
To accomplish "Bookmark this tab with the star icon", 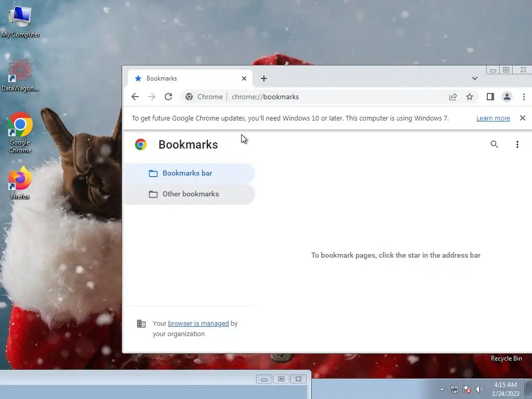I will [470, 97].
